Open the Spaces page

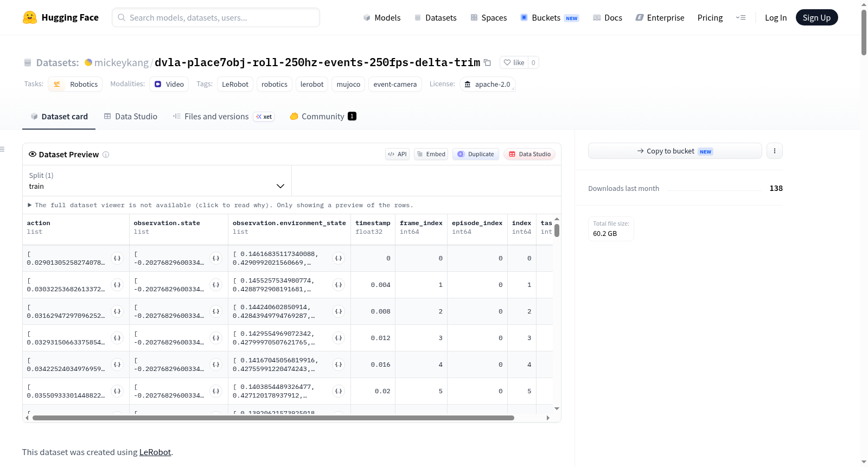point(489,17)
